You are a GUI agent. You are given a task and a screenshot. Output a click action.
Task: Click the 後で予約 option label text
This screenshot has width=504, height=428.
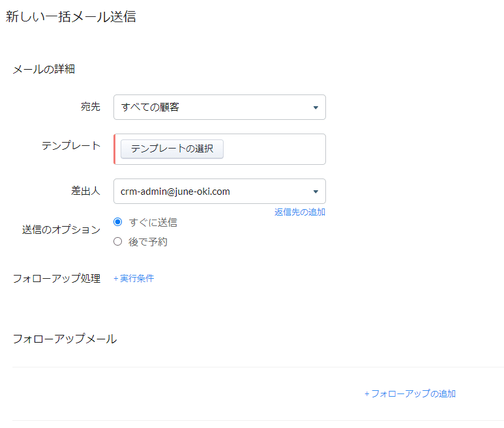click(148, 242)
